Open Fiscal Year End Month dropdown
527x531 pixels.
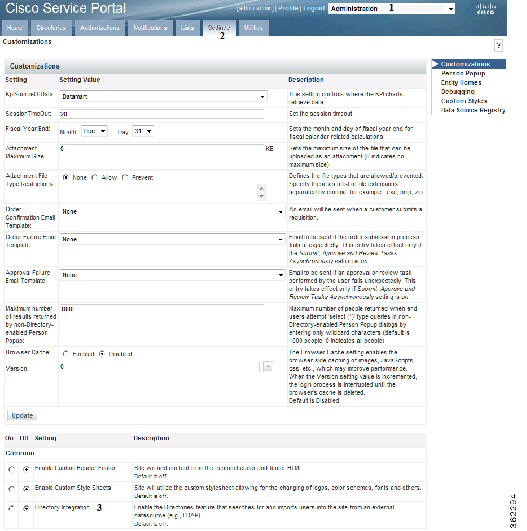pyautogui.click(x=94, y=131)
